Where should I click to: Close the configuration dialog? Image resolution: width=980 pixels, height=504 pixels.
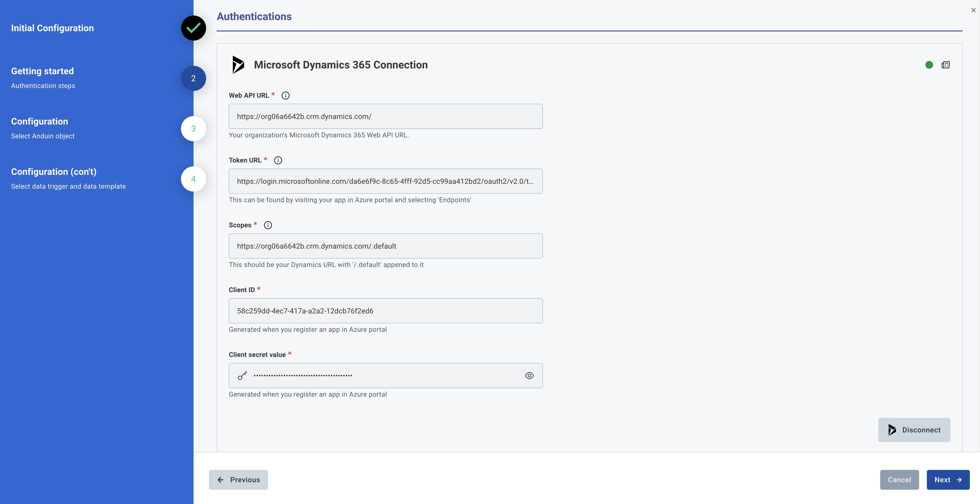pyautogui.click(x=973, y=10)
